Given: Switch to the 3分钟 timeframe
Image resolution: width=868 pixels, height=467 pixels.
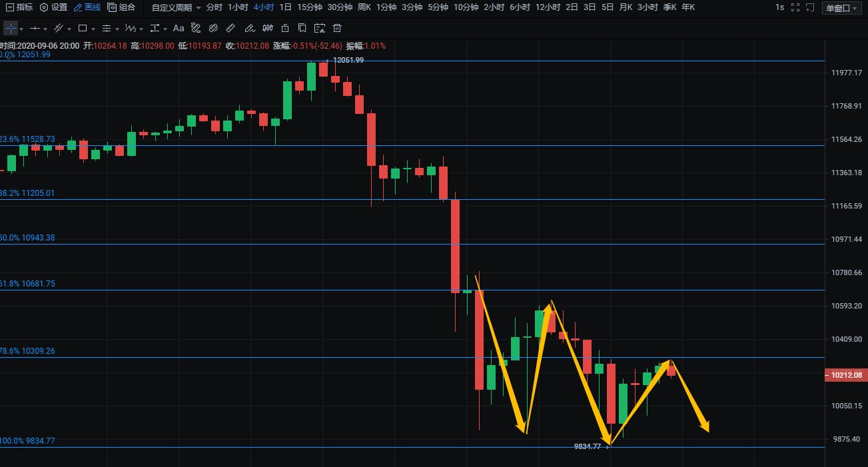Looking at the screenshot, I should click(x=412, y=7).
